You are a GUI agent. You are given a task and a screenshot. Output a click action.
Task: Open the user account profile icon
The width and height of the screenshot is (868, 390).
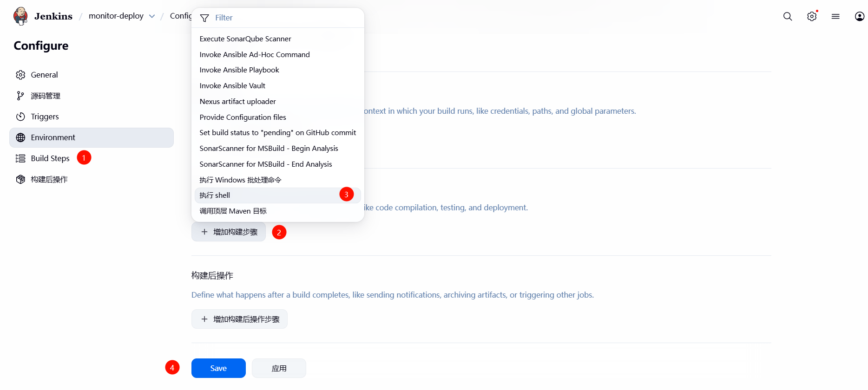tap(859, 16)
